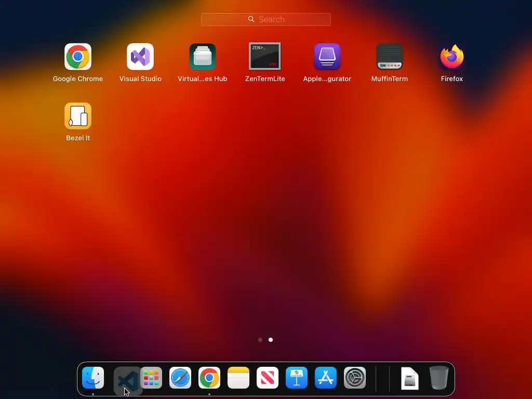
Task: Open Notes from the Dock
Action: pyautogui.click(x=238, y=378)
